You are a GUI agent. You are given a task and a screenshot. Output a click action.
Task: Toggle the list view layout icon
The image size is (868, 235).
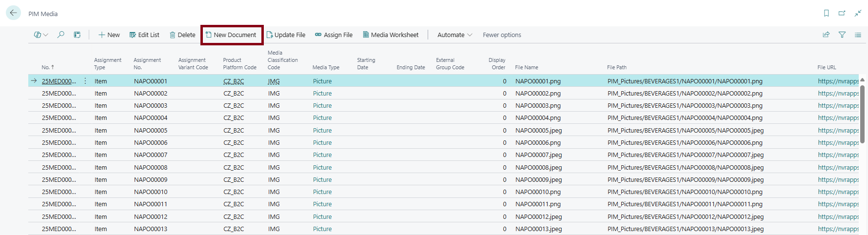[x=858, y=35]
